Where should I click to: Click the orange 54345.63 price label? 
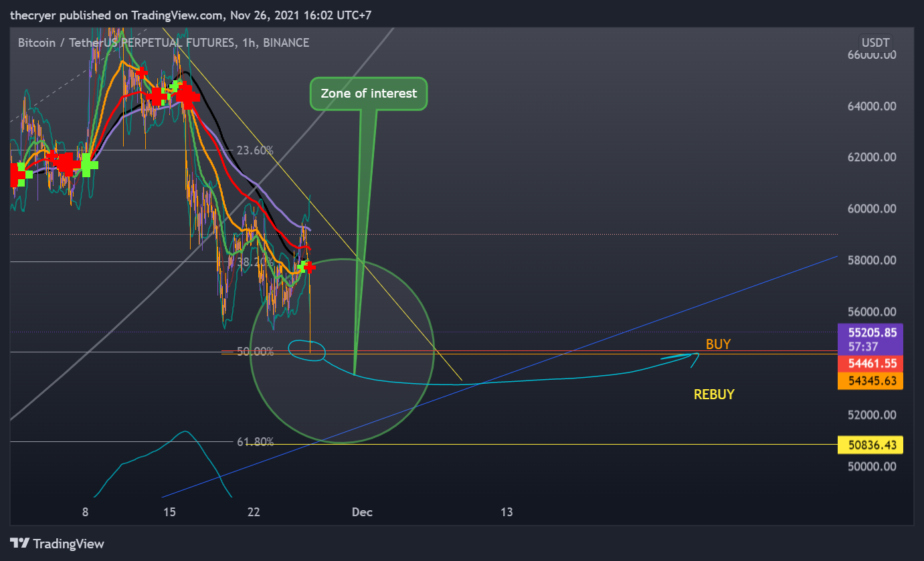pos(870,380)
